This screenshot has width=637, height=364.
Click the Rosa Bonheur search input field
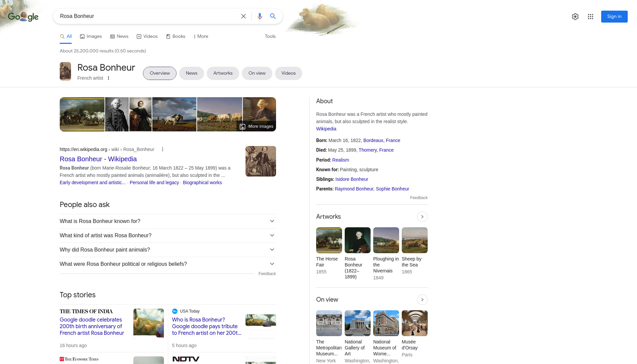click(148, 16)
